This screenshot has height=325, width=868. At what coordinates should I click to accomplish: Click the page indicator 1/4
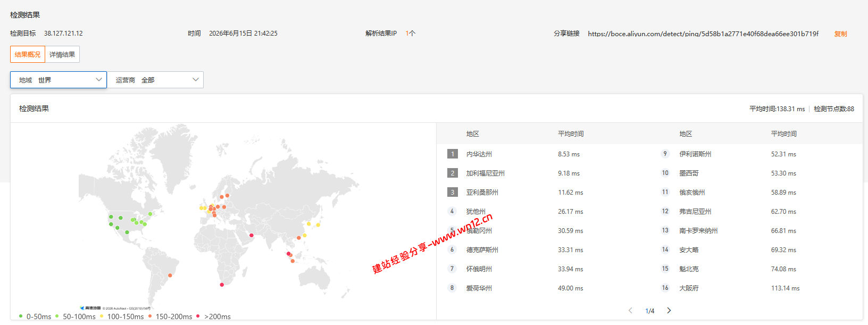[649, 311]
